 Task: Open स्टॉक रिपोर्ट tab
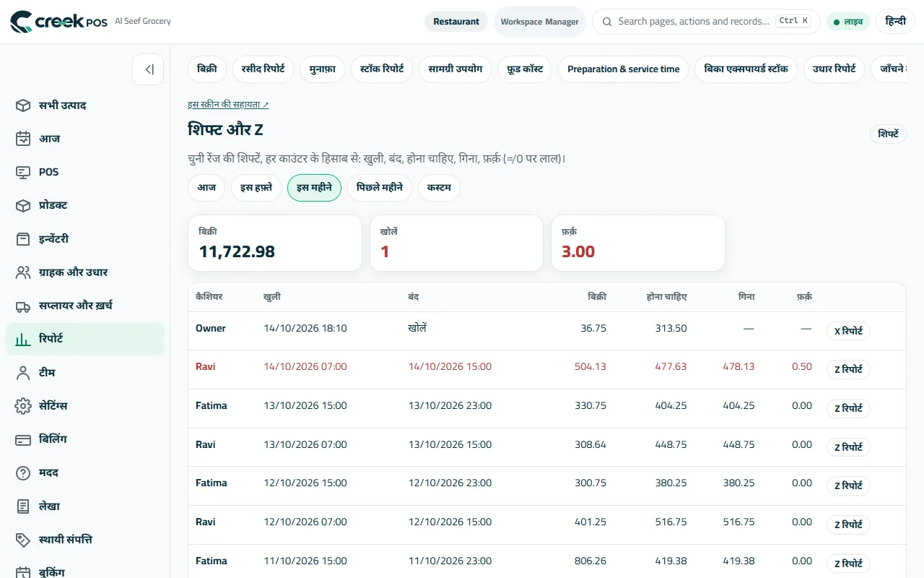click(x=382, y=69)
